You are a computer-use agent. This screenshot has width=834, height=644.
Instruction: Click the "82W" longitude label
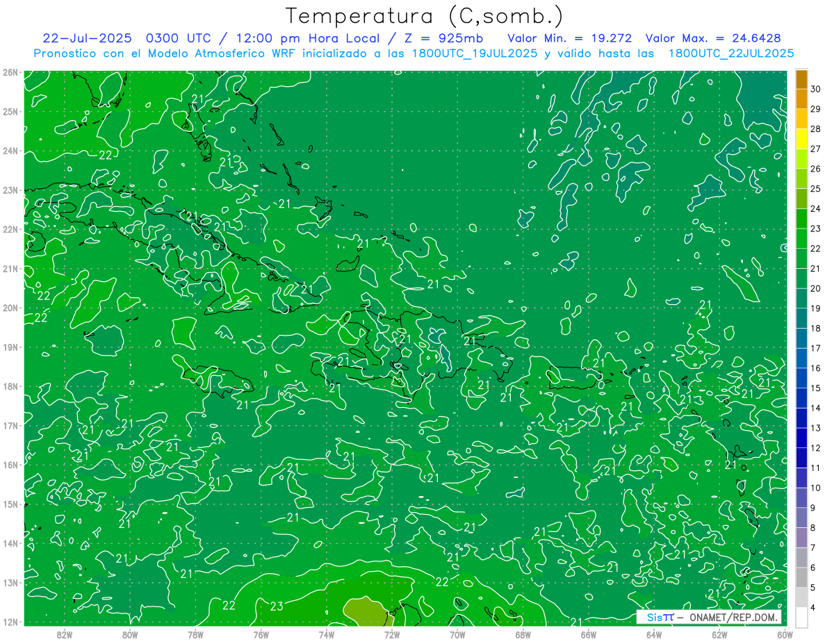coord(65,634)
